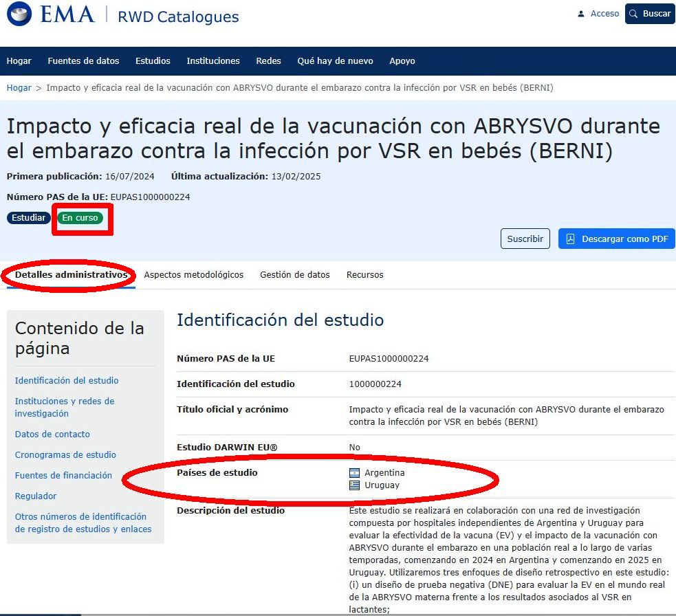This screenshot has width=676, height=616.
Task: Click the Argentina flag icon
Action: (354, 473)
